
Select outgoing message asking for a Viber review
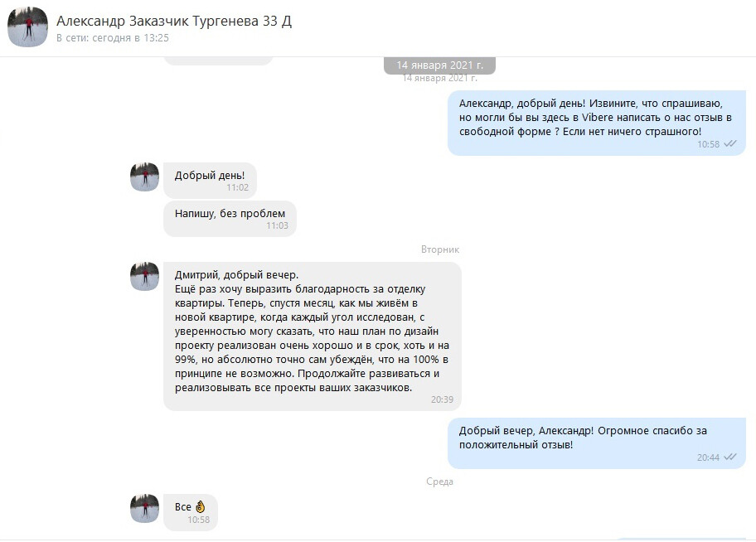[597, 123]
